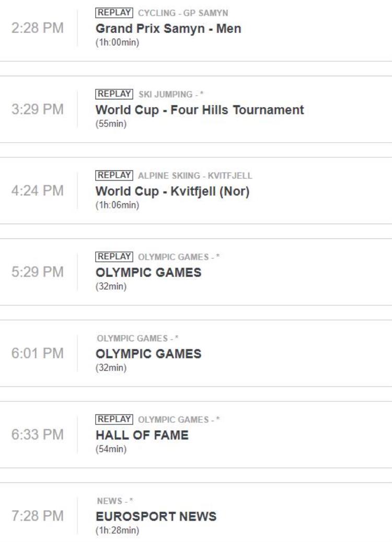Open the Grand Prix Samyn - Men listing
The width and height of the screenshot is (392, 542).
[168, 28]
